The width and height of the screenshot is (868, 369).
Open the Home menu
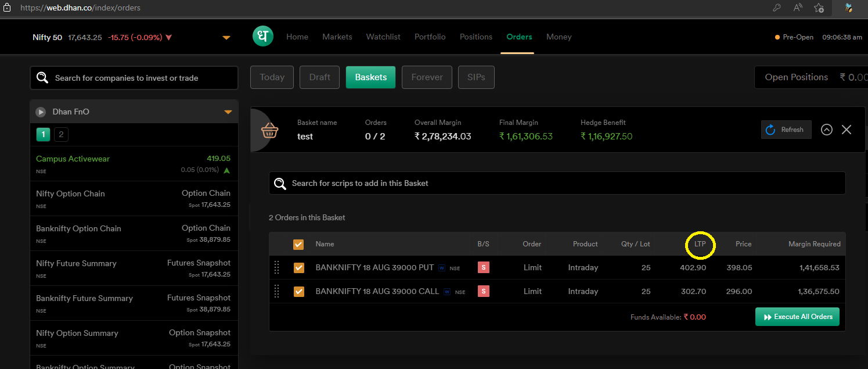click(x=297, y=37)
